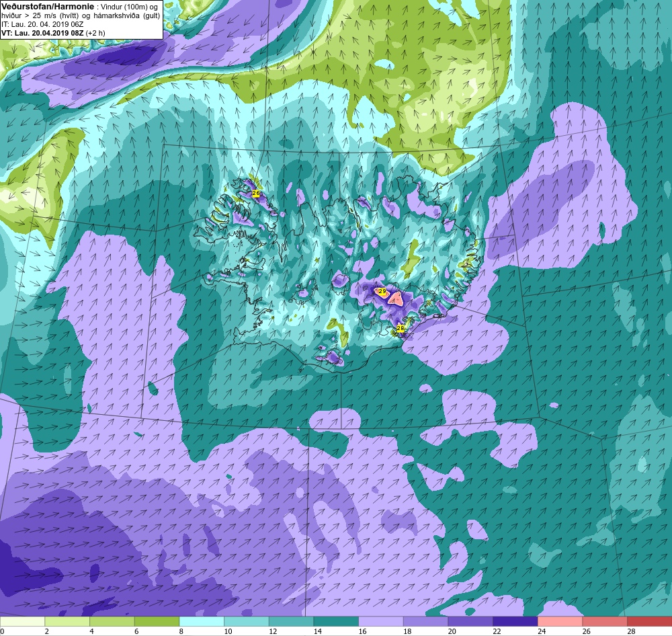672x636 pixels.
Task: Click the olive green 6-8 m/s legend swatch
Action: pyautogui.click(x=157, y=621)
